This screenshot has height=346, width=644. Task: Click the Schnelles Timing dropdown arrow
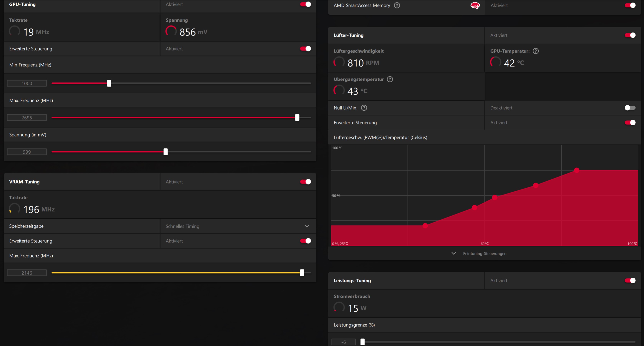[x=307, y=226]
